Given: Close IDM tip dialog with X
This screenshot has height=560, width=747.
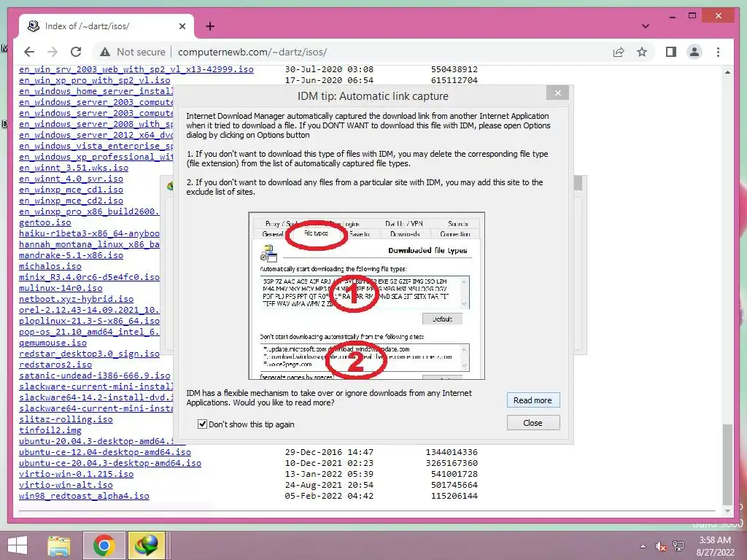Looking at the screenshot, I should (x=558, y=93).
